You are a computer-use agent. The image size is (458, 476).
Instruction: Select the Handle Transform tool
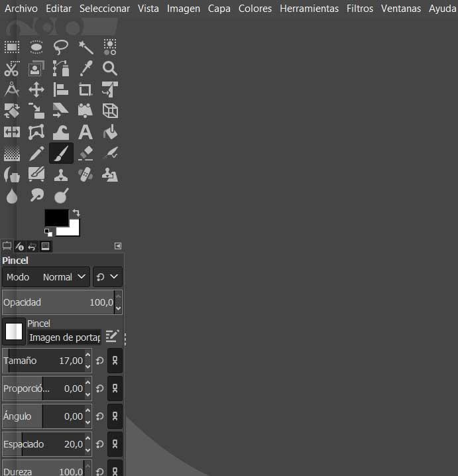click(x=86, y=111)
